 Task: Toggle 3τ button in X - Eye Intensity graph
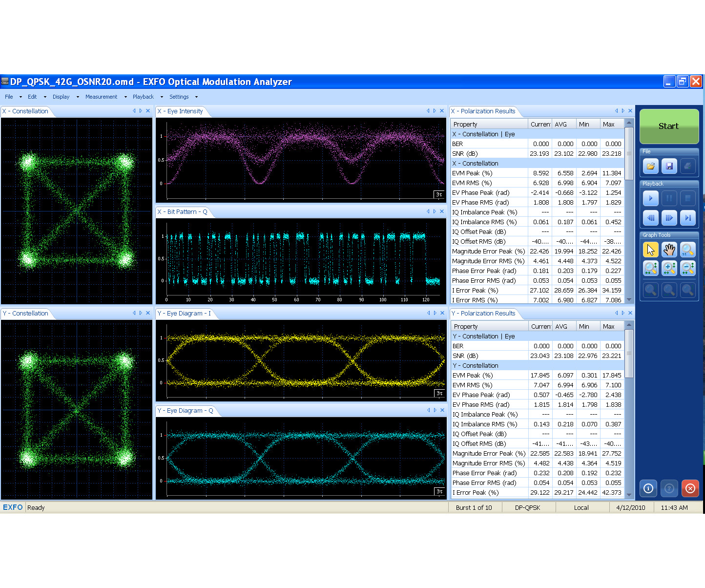439,194
